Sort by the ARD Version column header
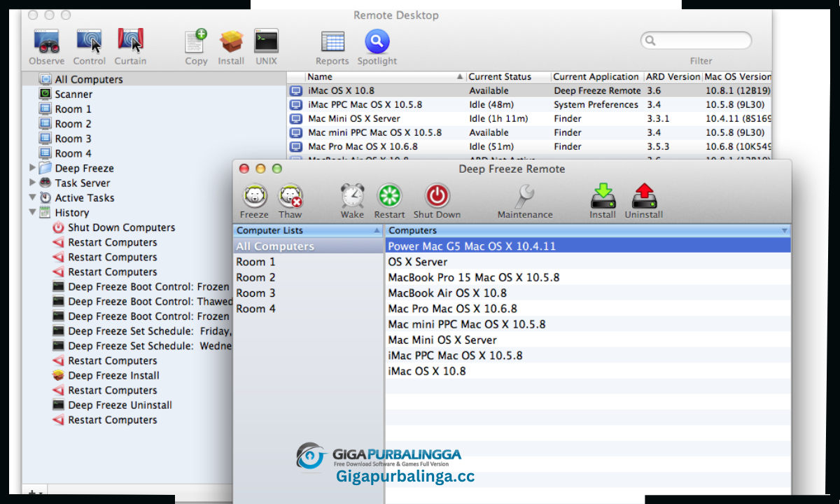This screenshot has height=504, width=840. tap(673, 76)
